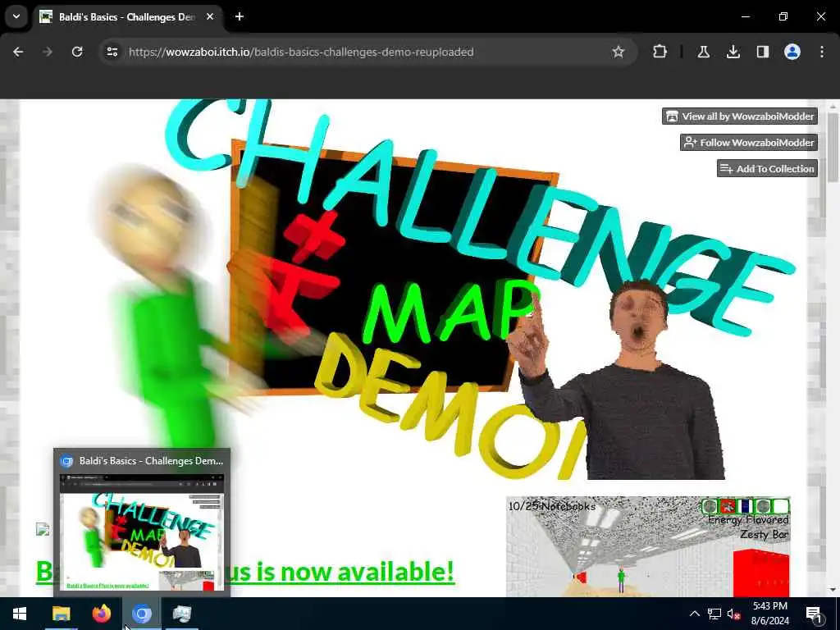Close the Baldi's Basics tab
The height and width of the screenshot is (630, 840).
(x=210, y=16)
